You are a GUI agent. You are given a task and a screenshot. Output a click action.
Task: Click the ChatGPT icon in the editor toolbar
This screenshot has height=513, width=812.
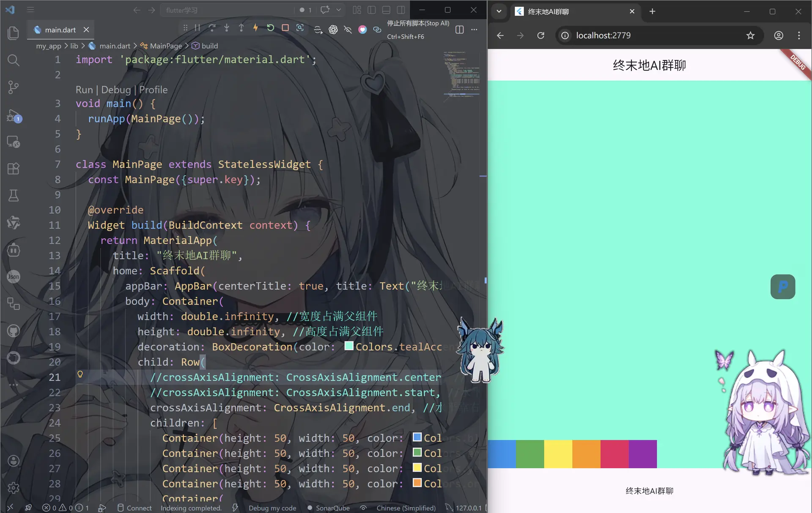[x=333, y=29]
